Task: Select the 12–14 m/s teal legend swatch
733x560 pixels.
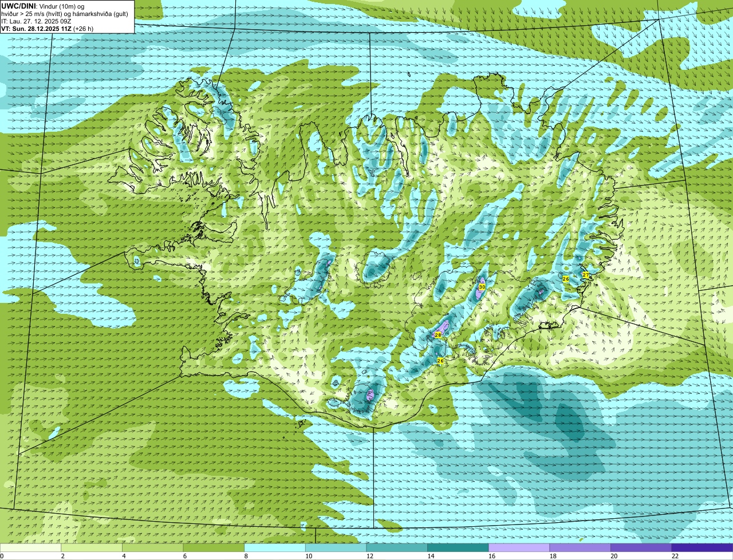Action: point(397,547)
